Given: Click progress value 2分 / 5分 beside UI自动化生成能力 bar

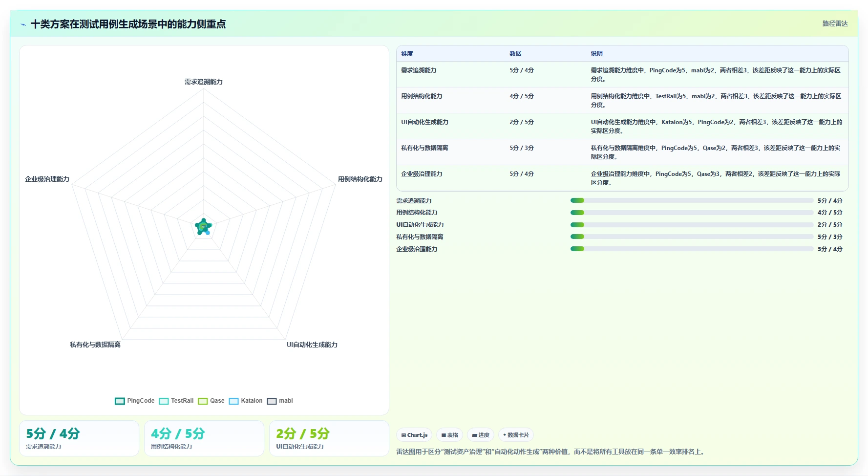Looking at the screenshot, I should [x=830, y=225].
